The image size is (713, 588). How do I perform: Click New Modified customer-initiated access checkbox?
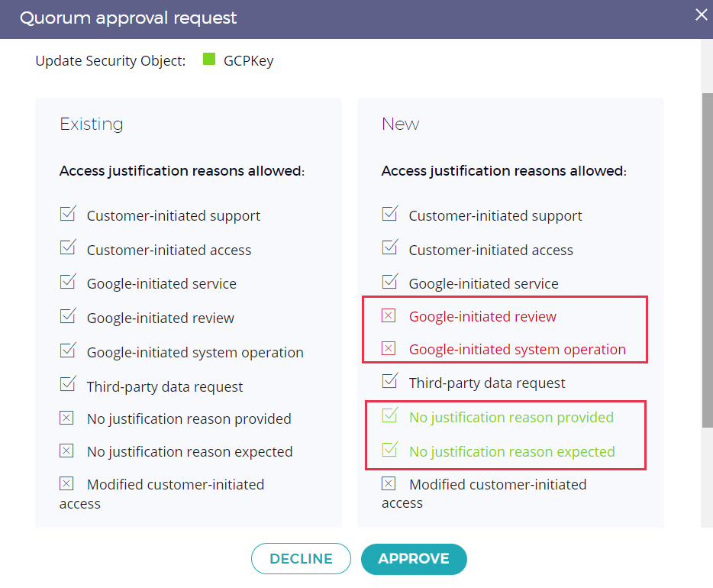click(389, 483)
